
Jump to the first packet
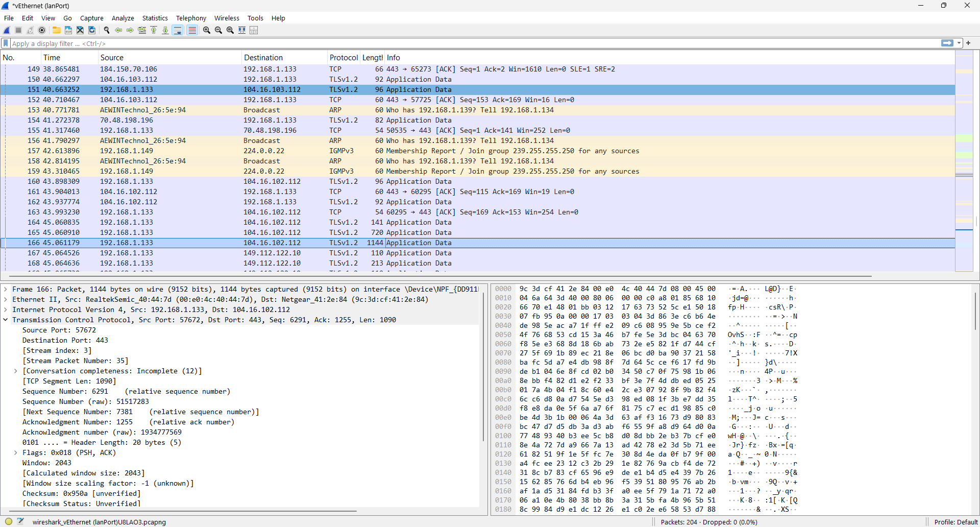154,30
